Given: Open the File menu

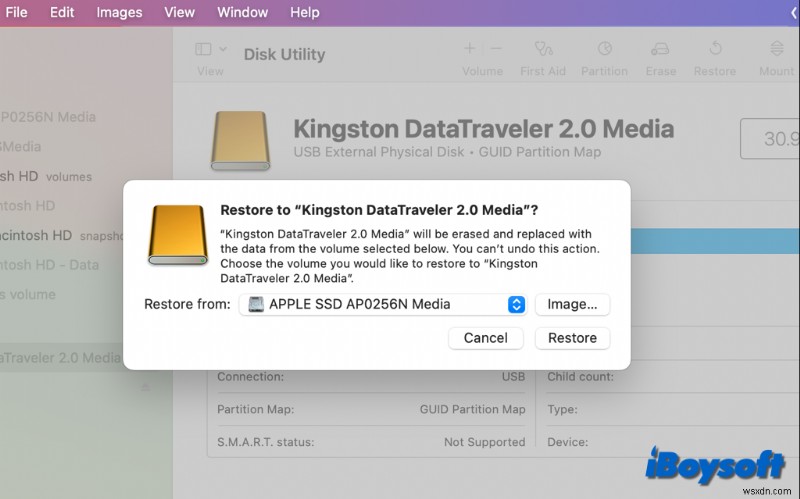Looking at the screenshot, I should [x=16, y=12].
